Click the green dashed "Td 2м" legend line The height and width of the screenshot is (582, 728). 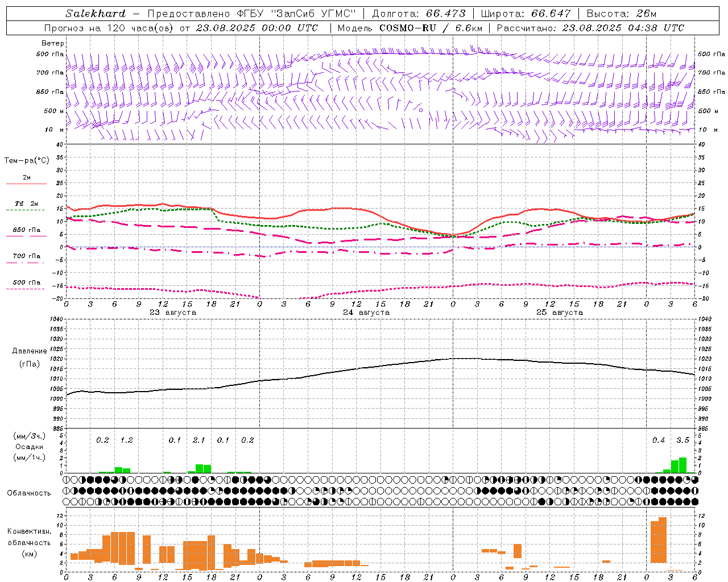click(x=25, y=210)
